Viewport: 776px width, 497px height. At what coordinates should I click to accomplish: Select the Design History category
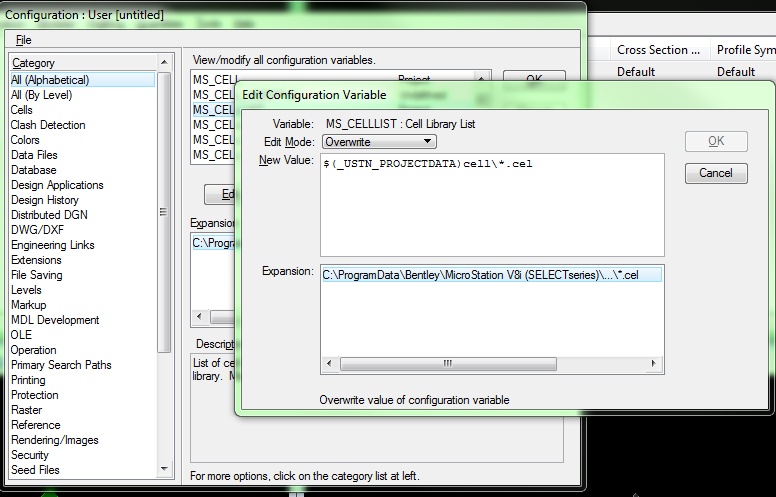click(x=45, y=200)
